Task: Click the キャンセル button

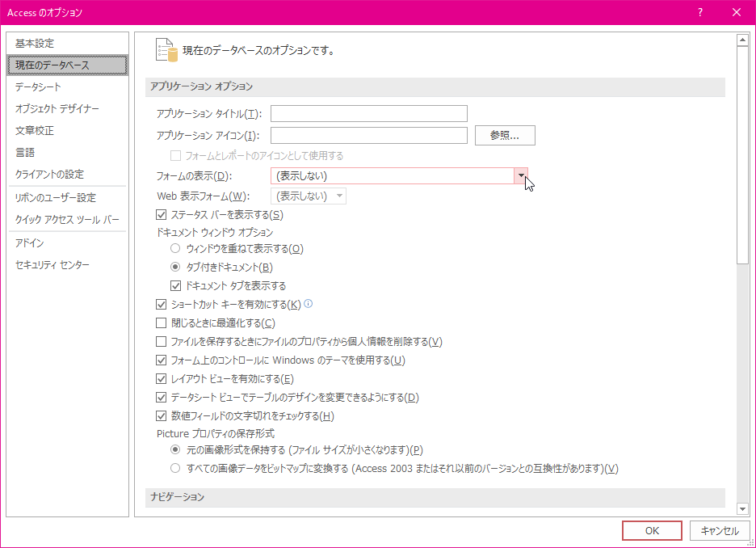Action: (x=720, y=531)
